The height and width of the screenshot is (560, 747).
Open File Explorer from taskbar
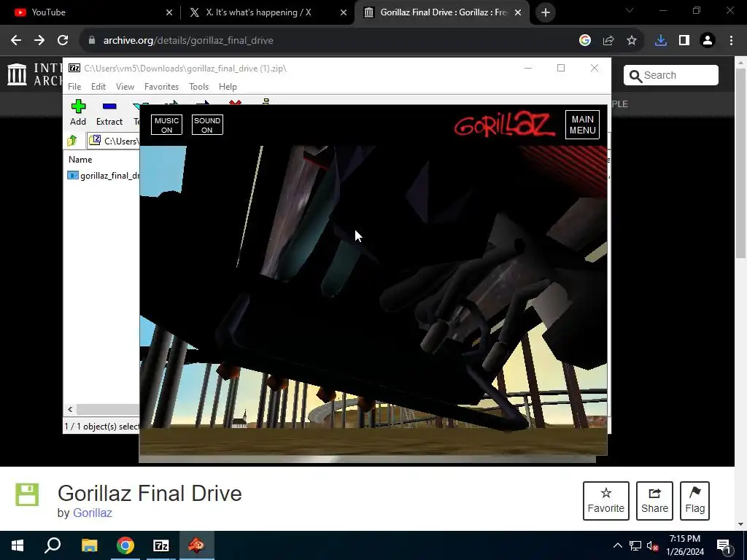[x=89, y=545]
